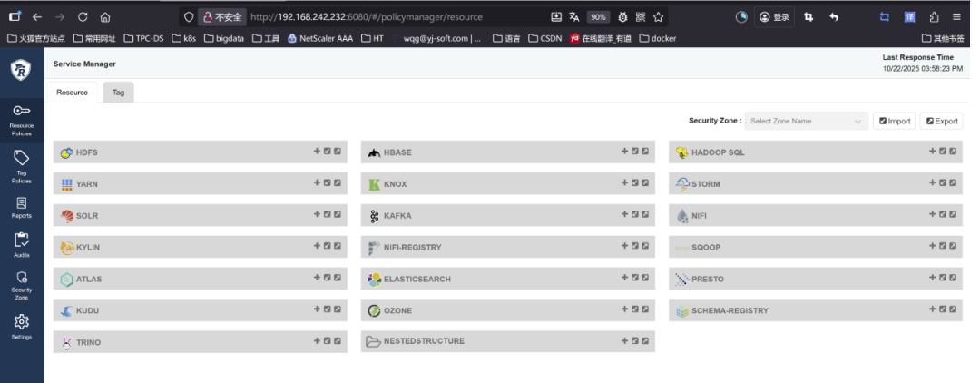Open the k8s bookmarks folder
Screen dimensions: 980x383
pos(183,38)
